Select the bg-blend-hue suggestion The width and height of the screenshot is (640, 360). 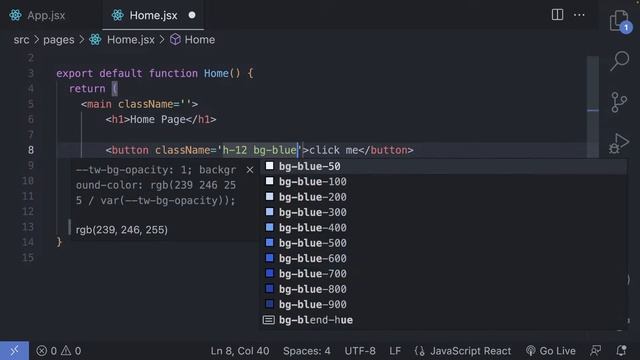[x=443, y=320]
